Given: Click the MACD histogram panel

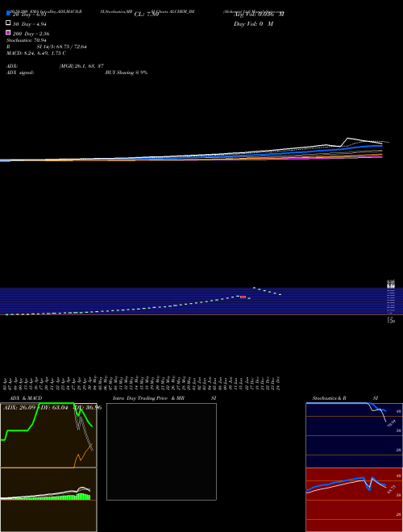Looking at the screenshot, I should point(48,500).
